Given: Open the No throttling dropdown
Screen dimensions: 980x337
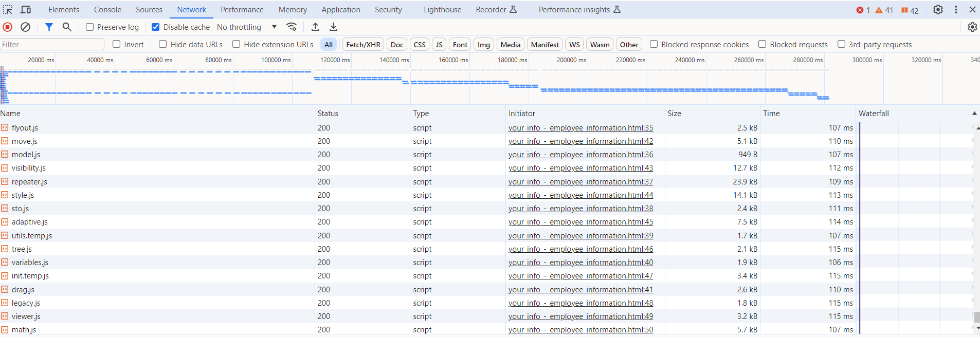Looking at the screenshot, I should (x=247, y=27).
